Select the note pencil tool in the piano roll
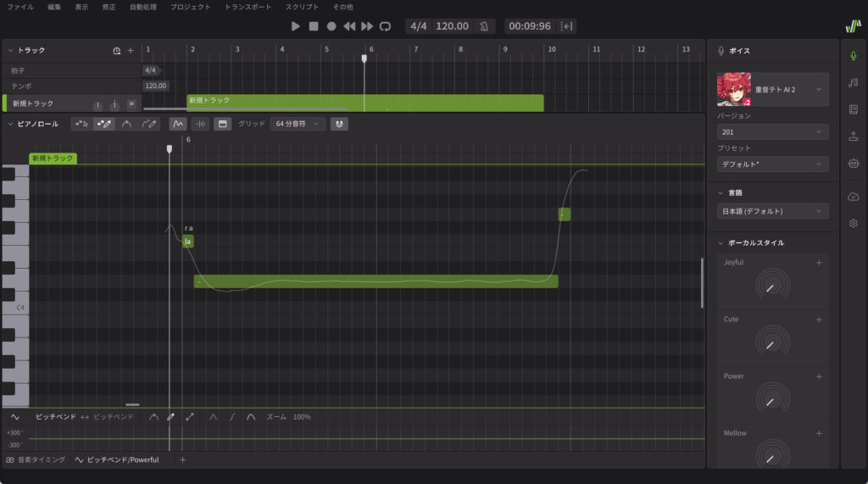The width and height of the screenshot is (868, 484). pos(104,124)
